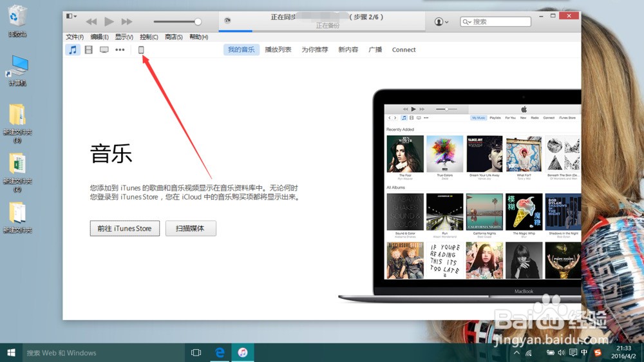
Task: Select the 计算机 desktop shortcut
Action: coord(17,70)
